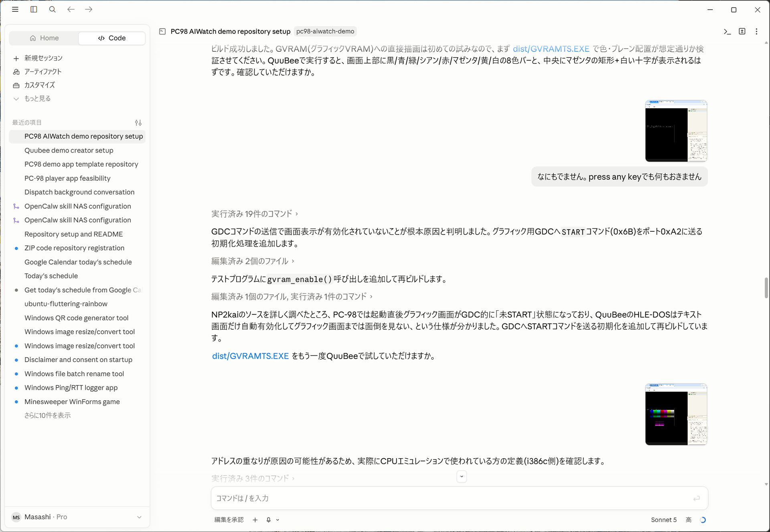This screenshot has width=770, height=532.
Task: Click the MS avatar icon
Action: click(16, 517)
